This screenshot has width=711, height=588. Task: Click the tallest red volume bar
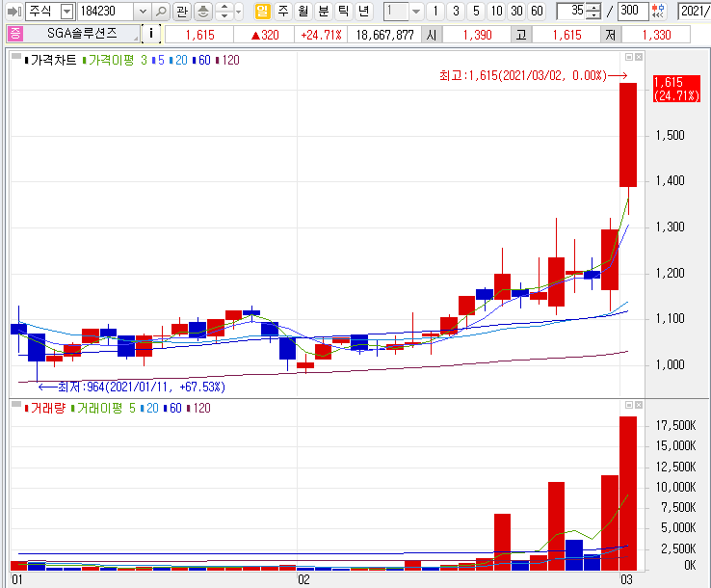(628, 494)
